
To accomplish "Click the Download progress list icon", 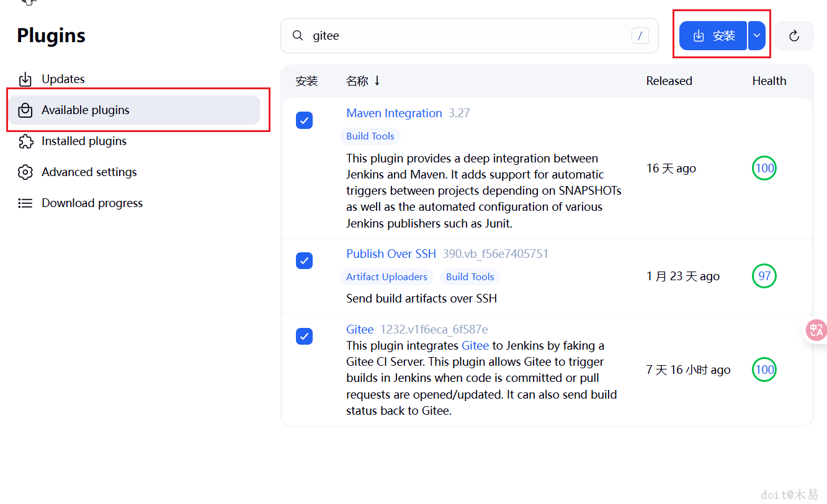I will 25,203.
